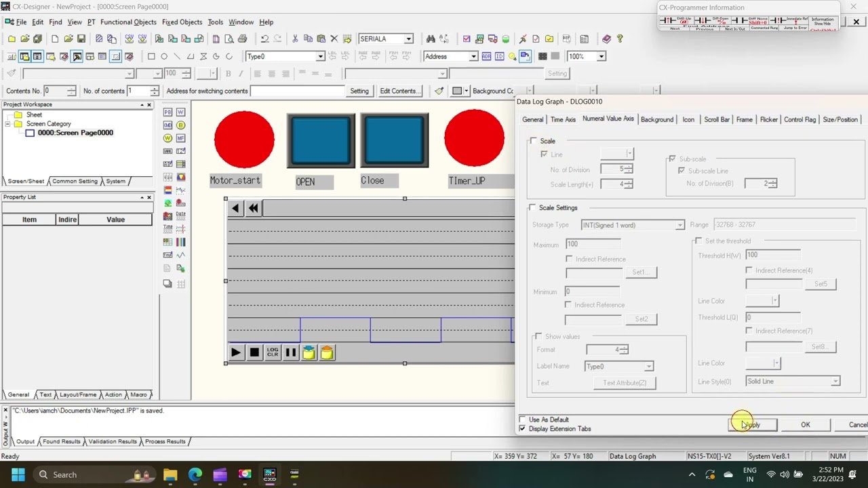Select the Line drawing tool
Screen dimensions: 868x488
click(177, 56)
